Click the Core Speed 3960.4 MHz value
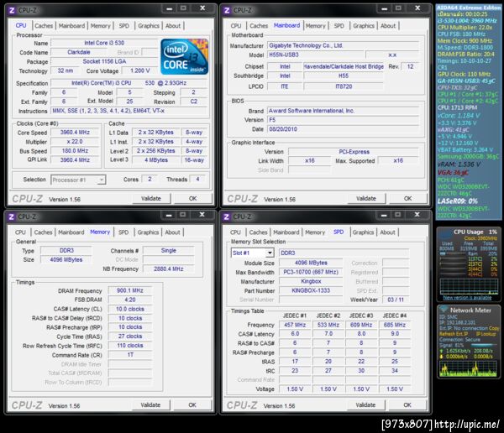The width and height of the screenshot is (504, 433). [75, 133]
